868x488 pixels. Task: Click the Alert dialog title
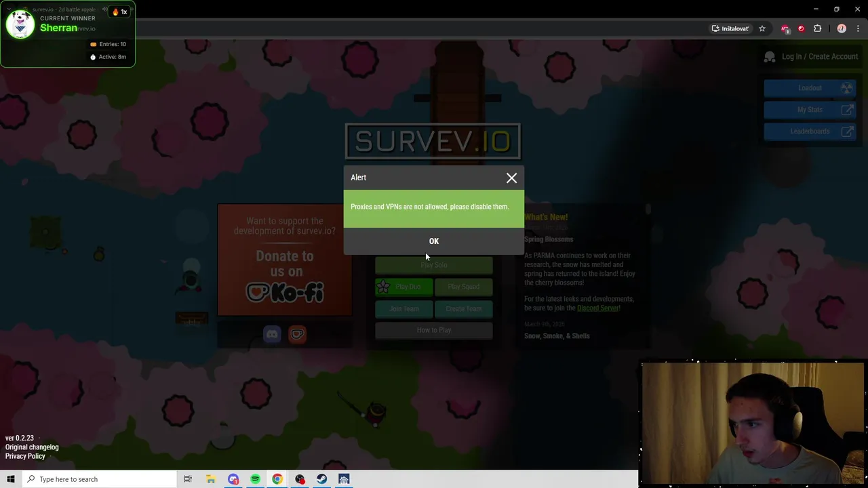tap(358, 178)
